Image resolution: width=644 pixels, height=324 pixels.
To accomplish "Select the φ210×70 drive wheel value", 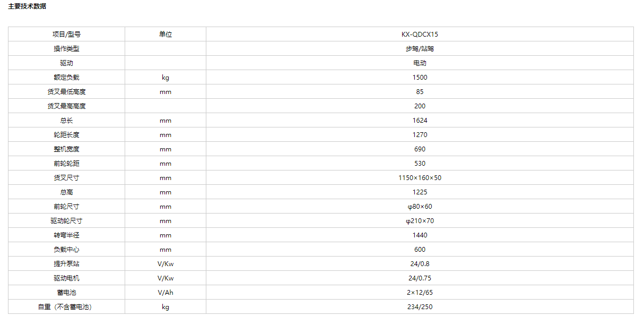I will coord(420,220).
